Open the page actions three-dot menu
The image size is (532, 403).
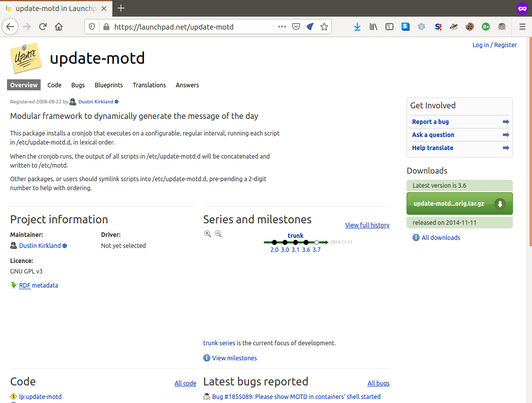click(282, 27)
